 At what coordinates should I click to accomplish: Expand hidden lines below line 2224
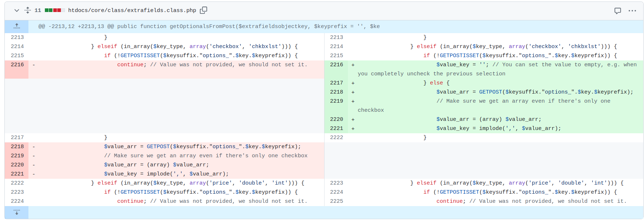[17, 212]
